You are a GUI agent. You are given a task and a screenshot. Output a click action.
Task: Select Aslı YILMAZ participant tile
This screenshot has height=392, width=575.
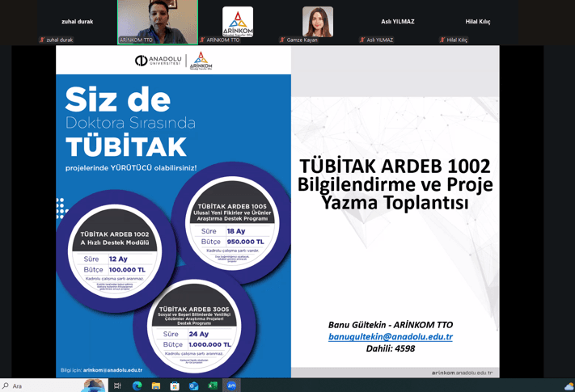[x=397, y=22]
